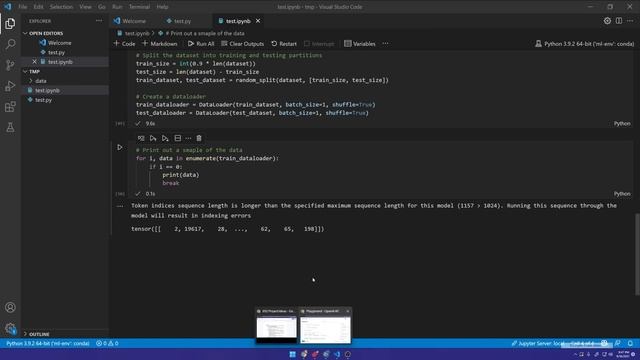The image size is (640, 360).
Task: Click Python interpreter in status bar
Action: coord(48,343)
